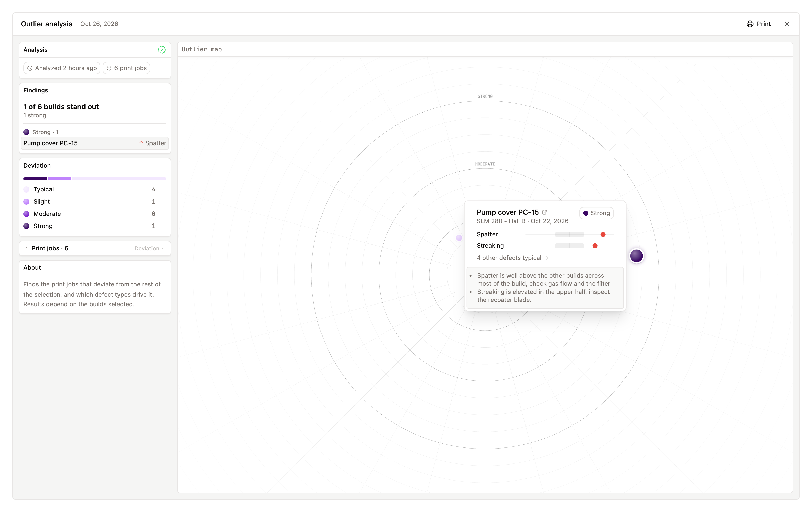Close the Outlier analysis dialog
The width and height of the screenshot is (812, 512).
[787, 24]
